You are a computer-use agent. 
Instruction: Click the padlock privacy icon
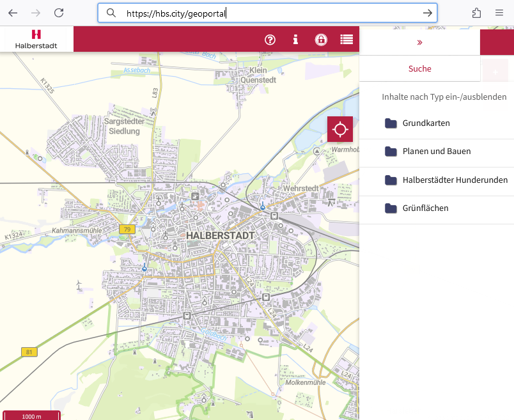click(321, 40)
